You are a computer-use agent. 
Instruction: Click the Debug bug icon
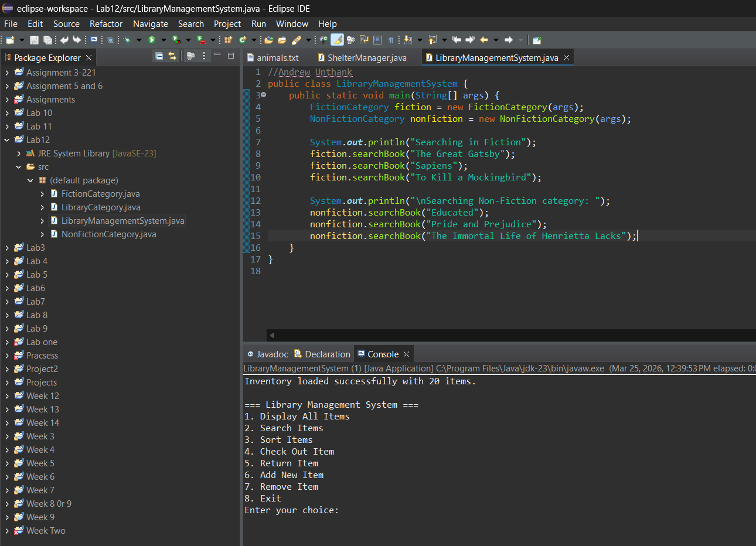pyautogui.click(x=127, y=40)
